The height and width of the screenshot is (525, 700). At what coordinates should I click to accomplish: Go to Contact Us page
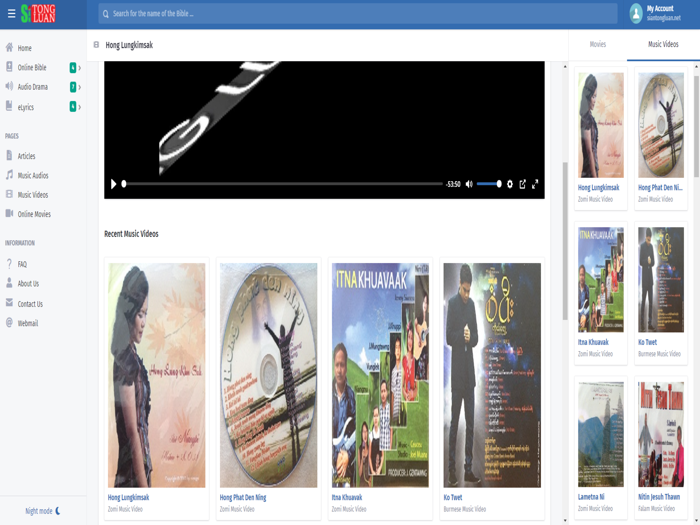[30, 304]
